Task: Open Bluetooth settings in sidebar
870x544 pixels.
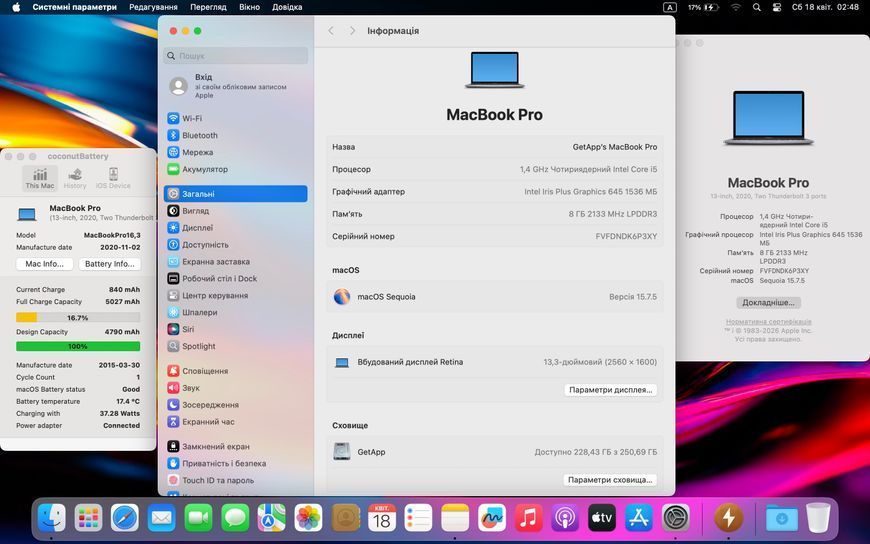Action: (200, 135)
